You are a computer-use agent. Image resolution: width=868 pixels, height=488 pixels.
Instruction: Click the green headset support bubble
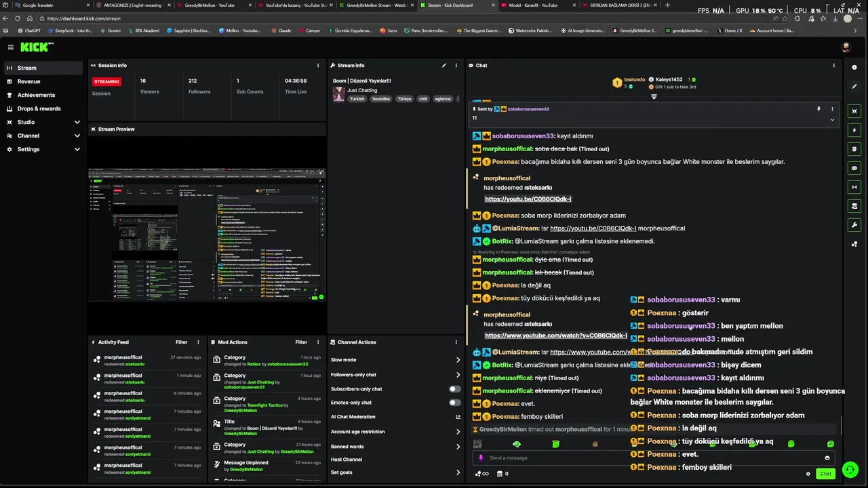(x=849, y=469)
